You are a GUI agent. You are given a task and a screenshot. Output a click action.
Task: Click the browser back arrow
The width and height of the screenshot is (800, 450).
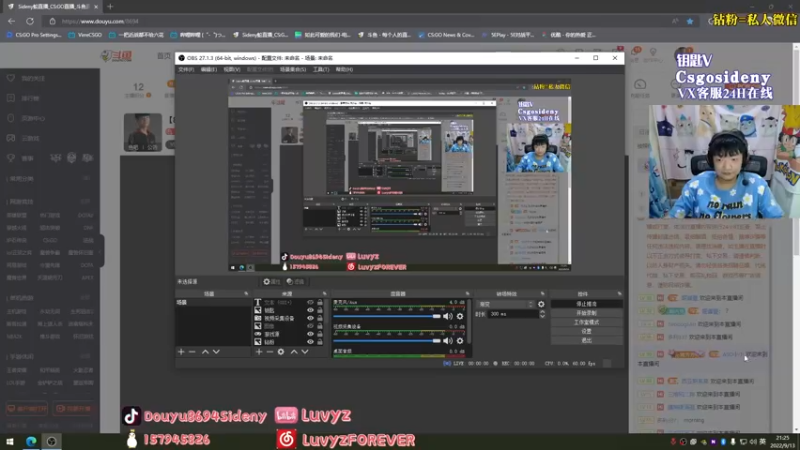click(x=11, y=21)
